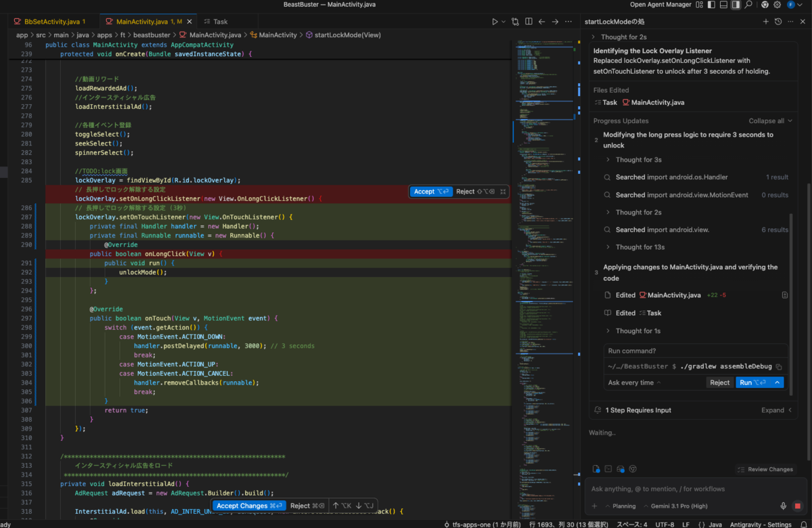Navigate forward with right arrow

(555, 22)
